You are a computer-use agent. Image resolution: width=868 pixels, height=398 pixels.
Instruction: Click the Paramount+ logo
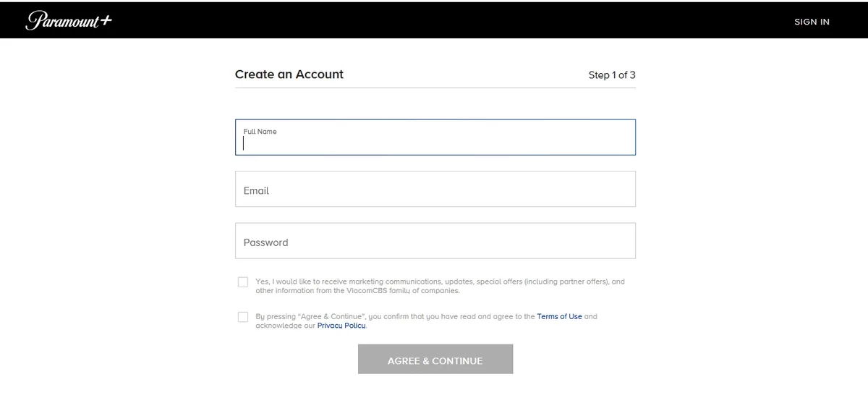click(69, 21)
